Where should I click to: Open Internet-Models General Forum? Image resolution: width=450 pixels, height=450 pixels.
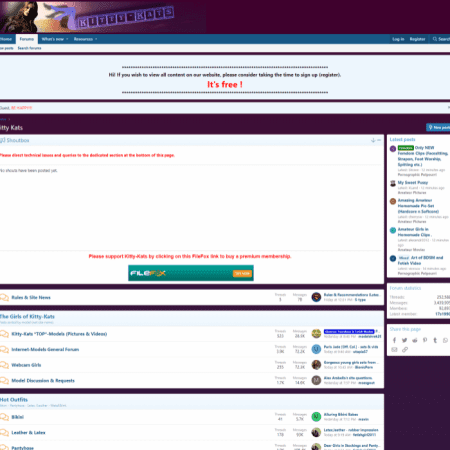pyautogui.click(x=45, y=349)
